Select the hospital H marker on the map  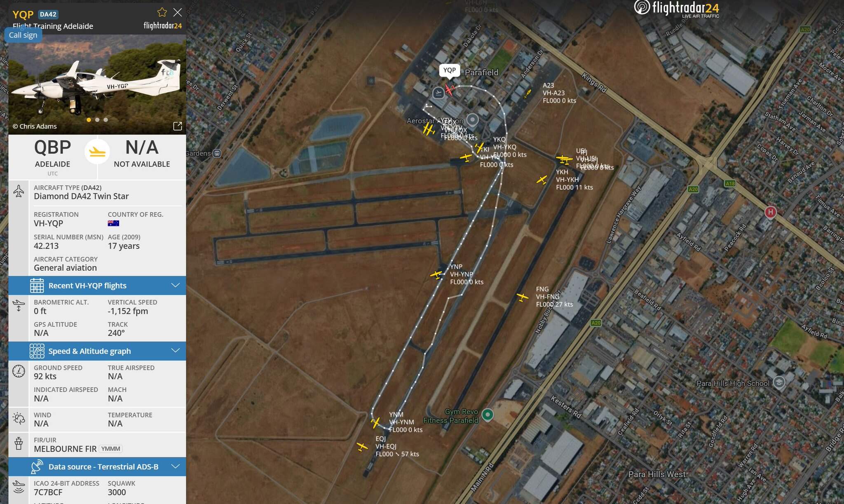coord(770,212)
